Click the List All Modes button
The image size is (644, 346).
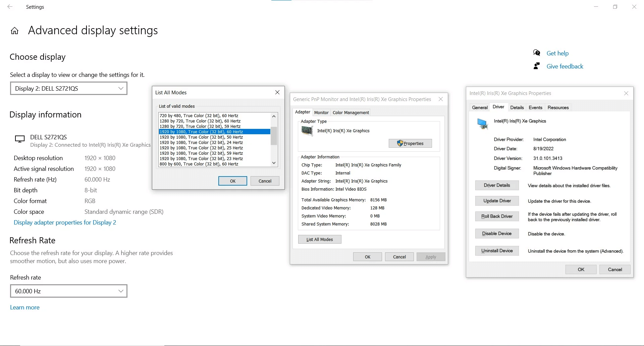[320, 239]
